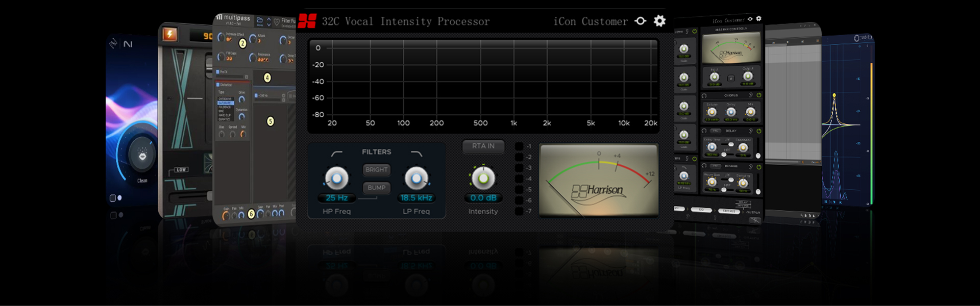Click the CHORUS ear solo icon
Image resolution: width=980 pixels, height=306 pixels.
pos(751,95)
